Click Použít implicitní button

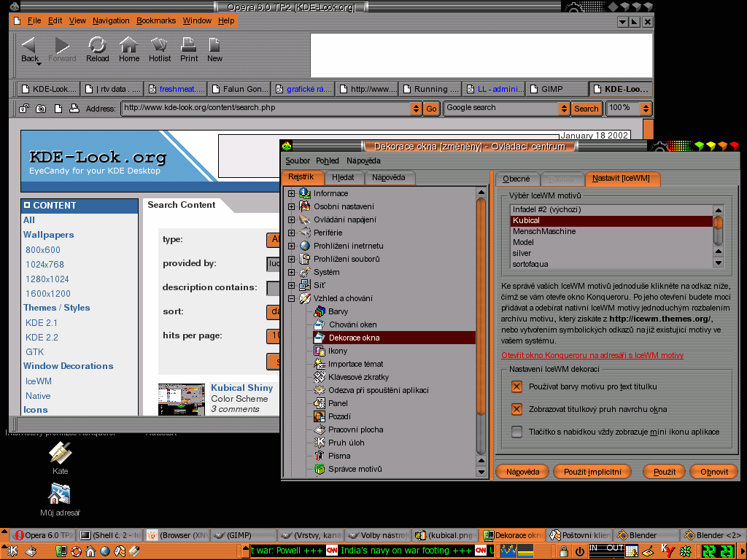(592, 472)
